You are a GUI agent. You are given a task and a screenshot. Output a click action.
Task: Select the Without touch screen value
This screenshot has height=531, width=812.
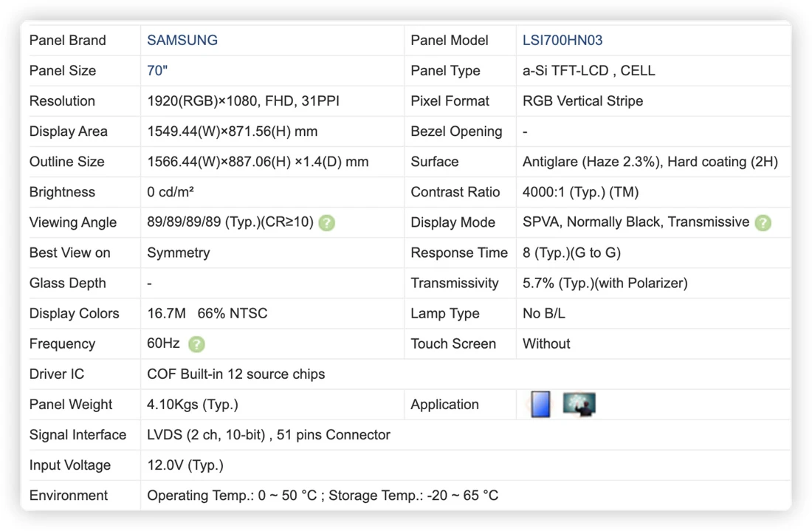tap(546, 344)
